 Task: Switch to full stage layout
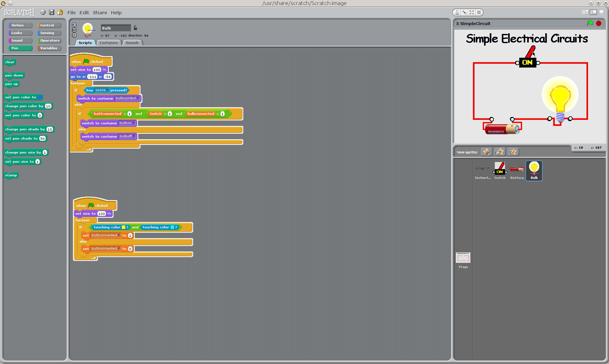[x=593, y=12]
